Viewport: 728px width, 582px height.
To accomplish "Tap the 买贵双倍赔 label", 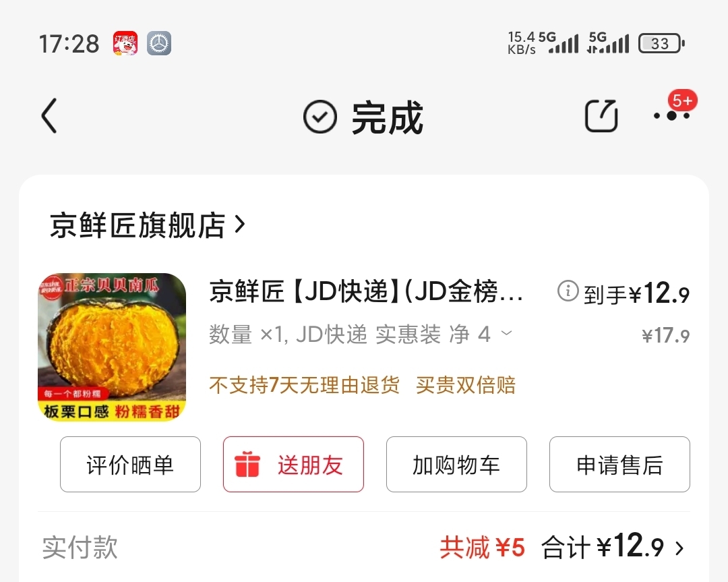I will click(x=466, y=385).
